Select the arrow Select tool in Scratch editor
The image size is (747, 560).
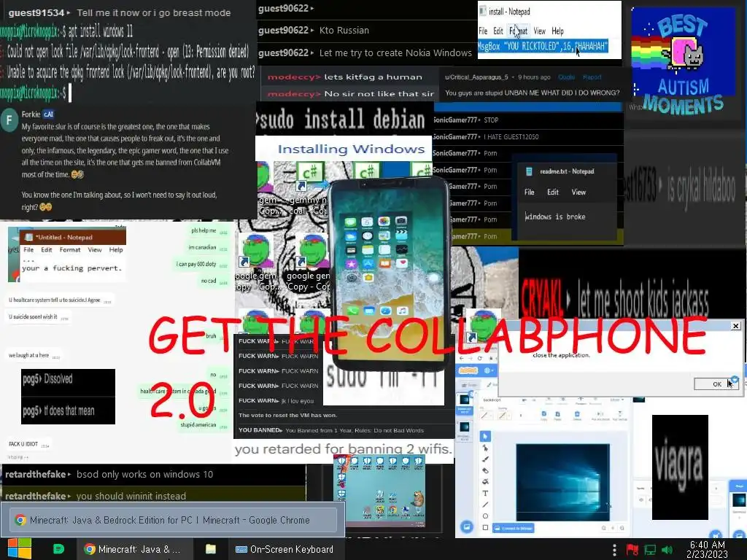485,436
